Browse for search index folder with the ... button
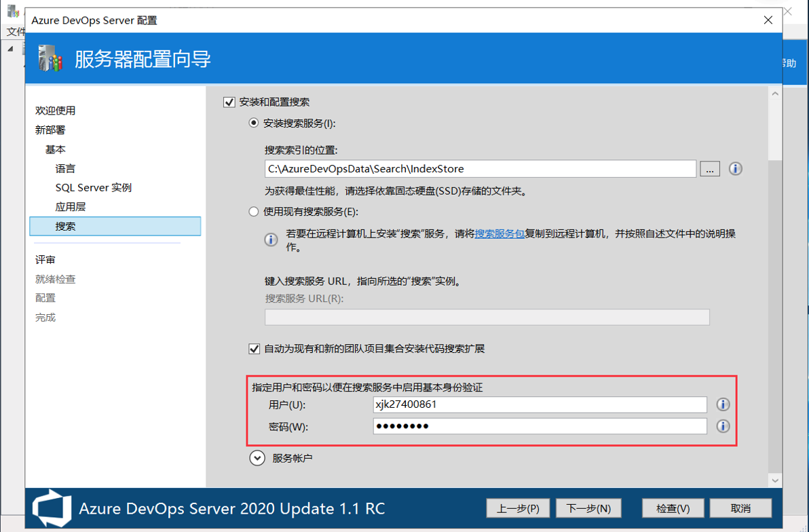This screenshot has height=532, width=809. point(709,169)
